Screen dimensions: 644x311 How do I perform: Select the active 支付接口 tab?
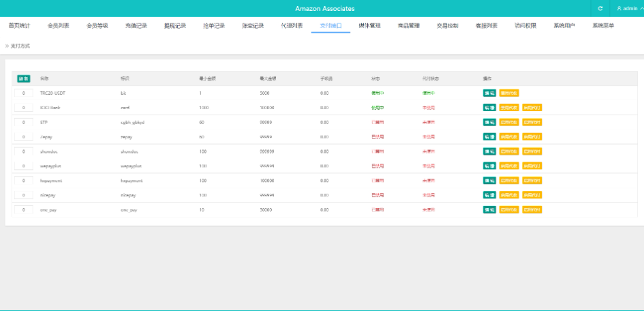click(x=331, y=25)
